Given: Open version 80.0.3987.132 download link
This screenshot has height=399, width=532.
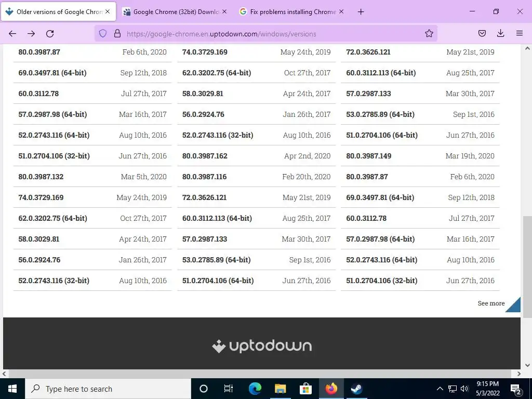Looking at the screenshot, I should click(x=41, y=177).
